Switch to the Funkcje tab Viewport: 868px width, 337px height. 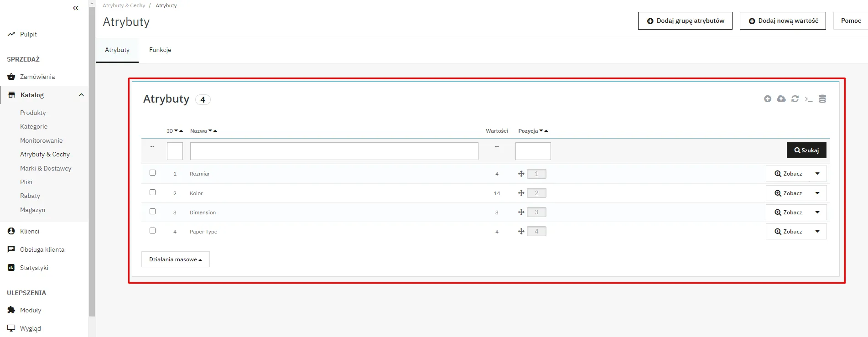160,50
